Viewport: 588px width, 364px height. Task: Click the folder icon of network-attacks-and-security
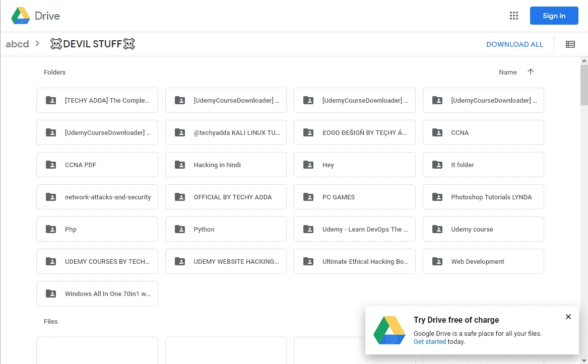(50, 197)
